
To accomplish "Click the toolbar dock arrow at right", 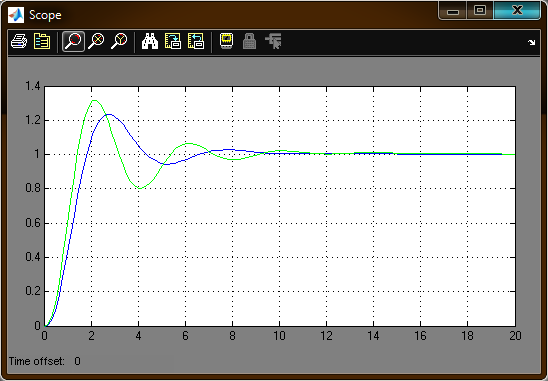I will [x=532, y=42].
